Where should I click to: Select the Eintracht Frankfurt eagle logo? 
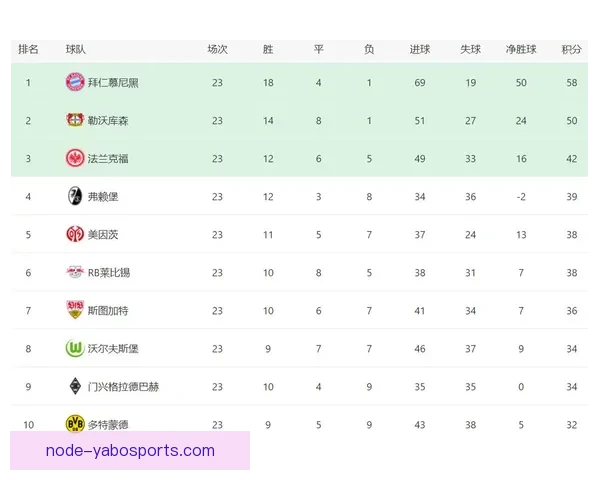(75, 158)
